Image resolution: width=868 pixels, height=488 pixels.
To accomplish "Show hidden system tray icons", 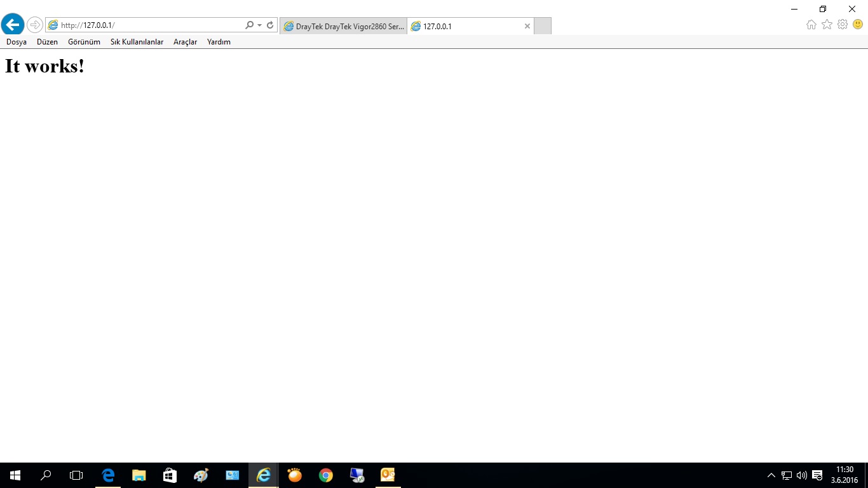I will click(x=771, y=475).
